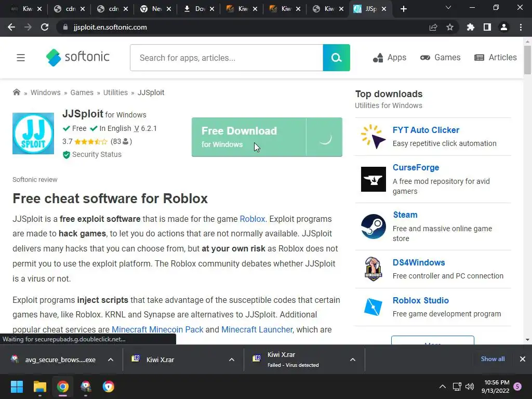Reload the current page
The image size is (532, 399).
pyautogui.click(x=45, y=27)
